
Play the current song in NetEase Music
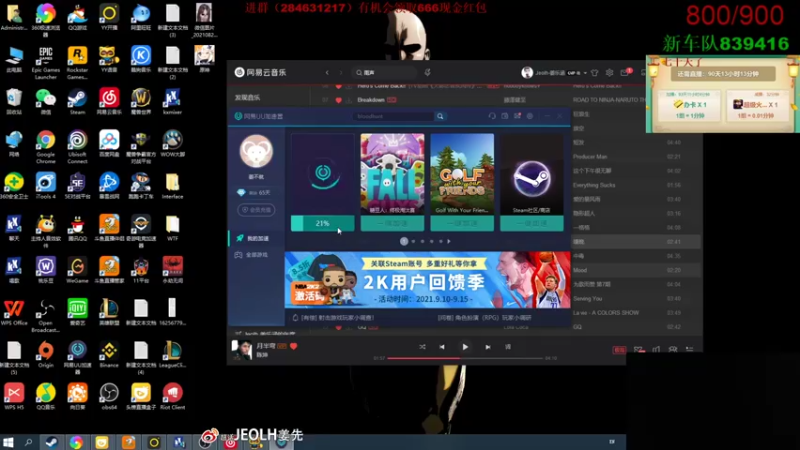(x=465, y=347)
